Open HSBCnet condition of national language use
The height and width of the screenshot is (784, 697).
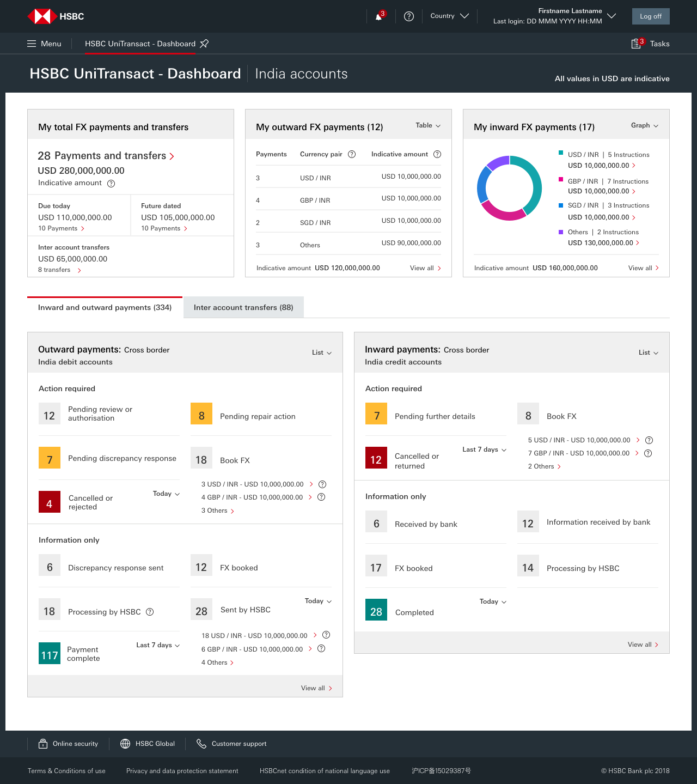click(x=325, y=771)
